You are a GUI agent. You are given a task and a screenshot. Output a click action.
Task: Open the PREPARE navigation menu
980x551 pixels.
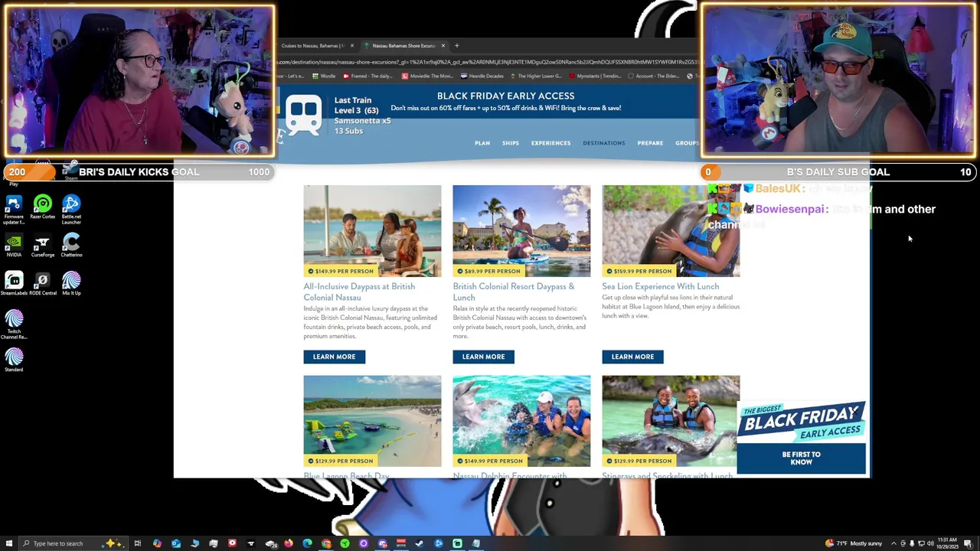[x=650, y=143]
